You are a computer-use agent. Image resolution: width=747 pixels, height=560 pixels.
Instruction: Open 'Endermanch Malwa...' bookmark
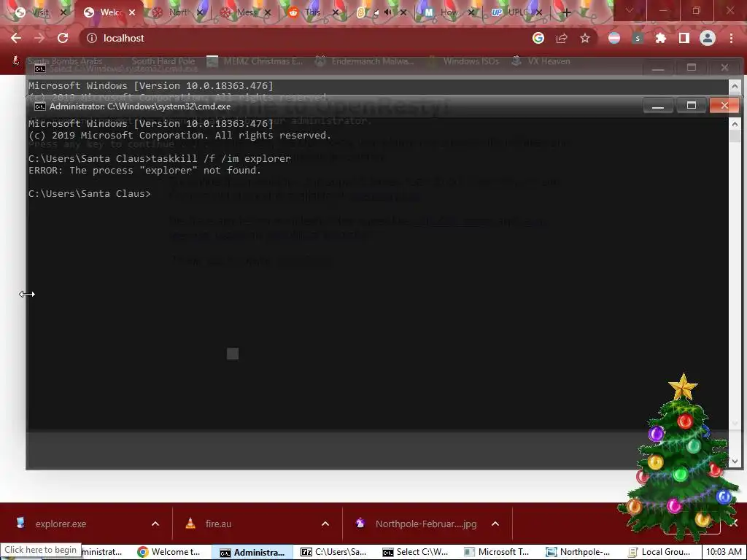click(365, 61)
